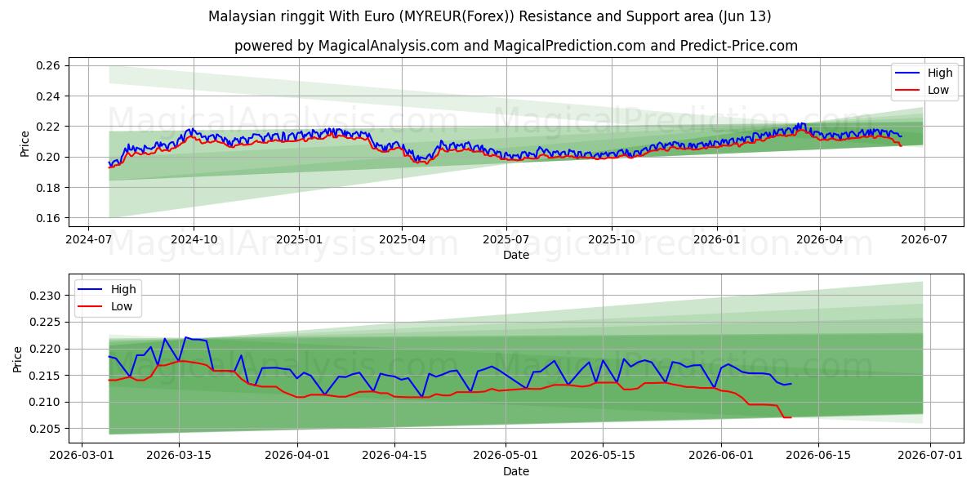
Task: Click the 2026-03-01 date tick
Action: (82, 457)
